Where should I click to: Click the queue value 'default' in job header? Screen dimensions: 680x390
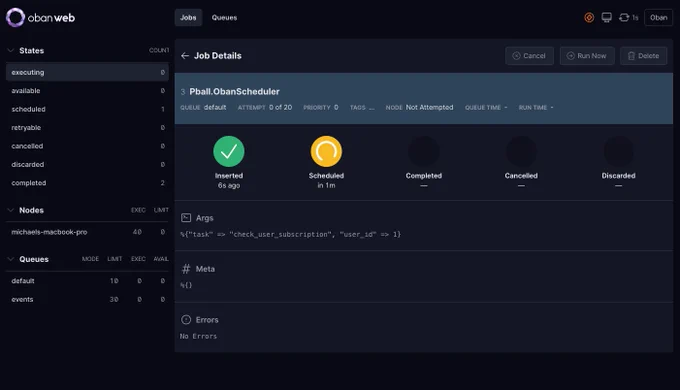(x=215, y=107)
